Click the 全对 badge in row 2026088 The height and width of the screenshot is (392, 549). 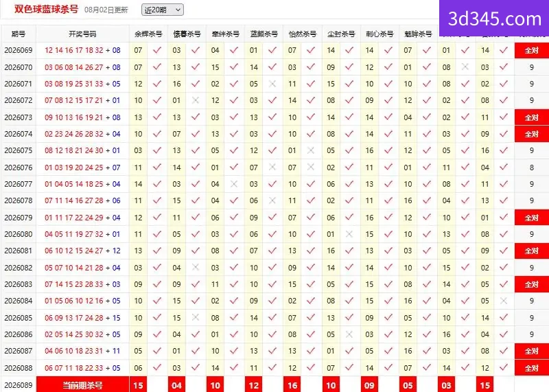(531, 368)
